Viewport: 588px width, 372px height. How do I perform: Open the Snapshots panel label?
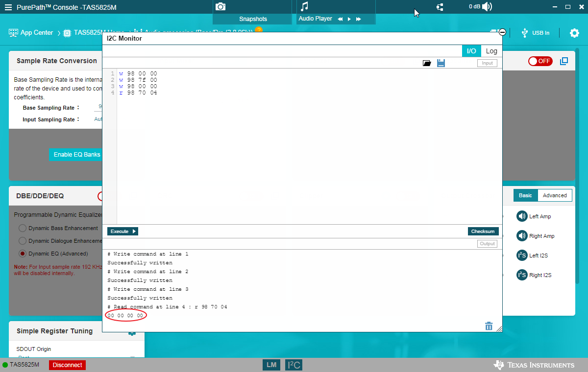pyautogui.click(x=253, y=19)
